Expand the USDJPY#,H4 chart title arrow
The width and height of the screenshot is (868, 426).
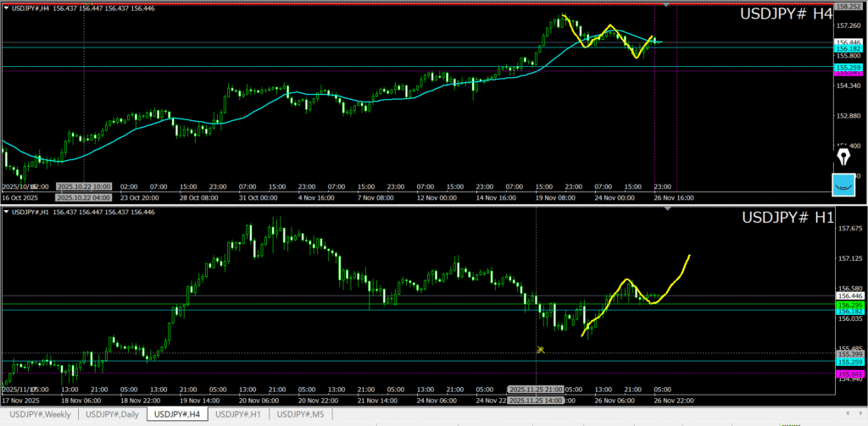(4, 8)
